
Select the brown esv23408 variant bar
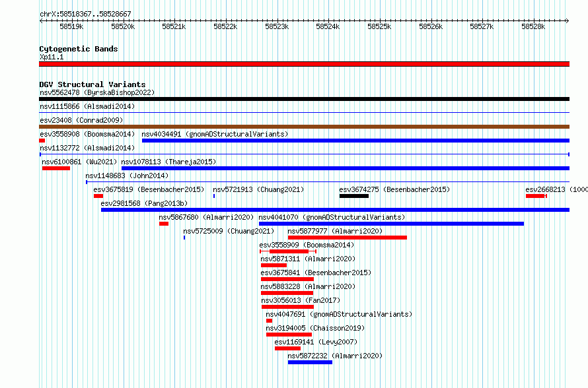click(304, 127)
